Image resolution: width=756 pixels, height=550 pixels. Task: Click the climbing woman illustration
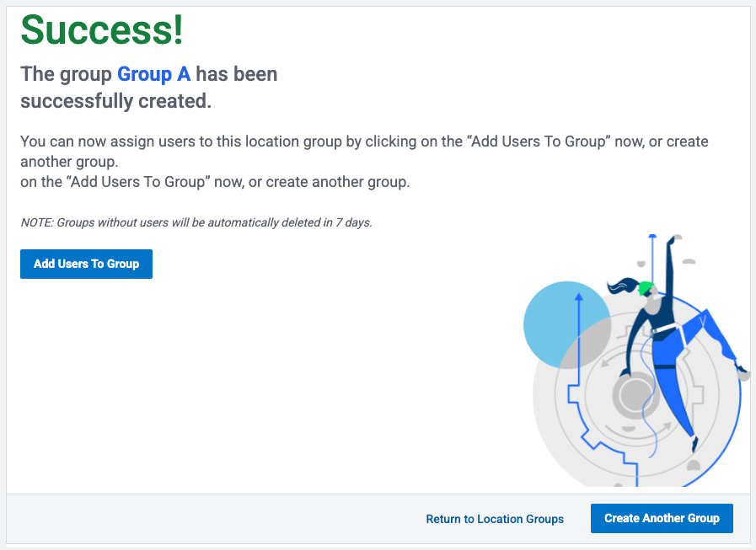pos(666,337)
